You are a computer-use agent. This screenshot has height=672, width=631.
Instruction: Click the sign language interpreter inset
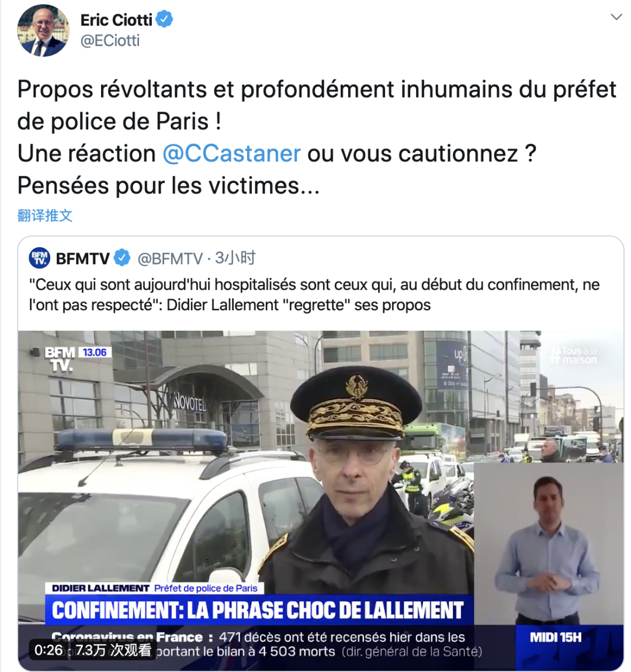pyautogui.click(x=548, y=543)
